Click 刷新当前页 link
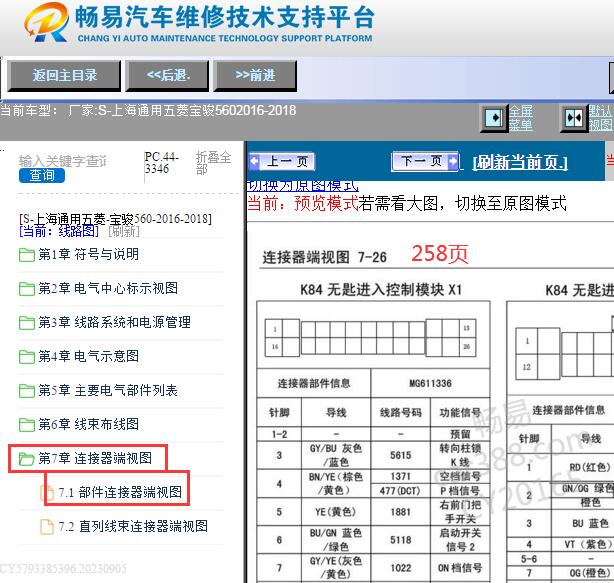 tap(520, 162)
